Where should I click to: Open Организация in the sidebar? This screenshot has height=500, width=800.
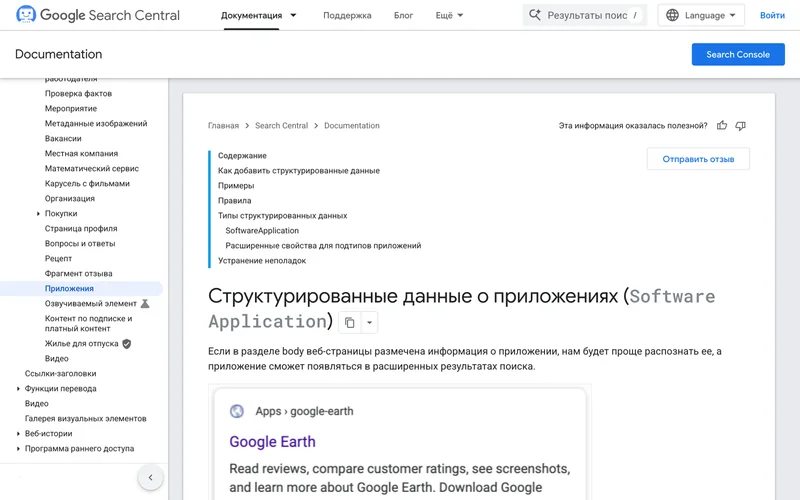click(x=69, y=198)
